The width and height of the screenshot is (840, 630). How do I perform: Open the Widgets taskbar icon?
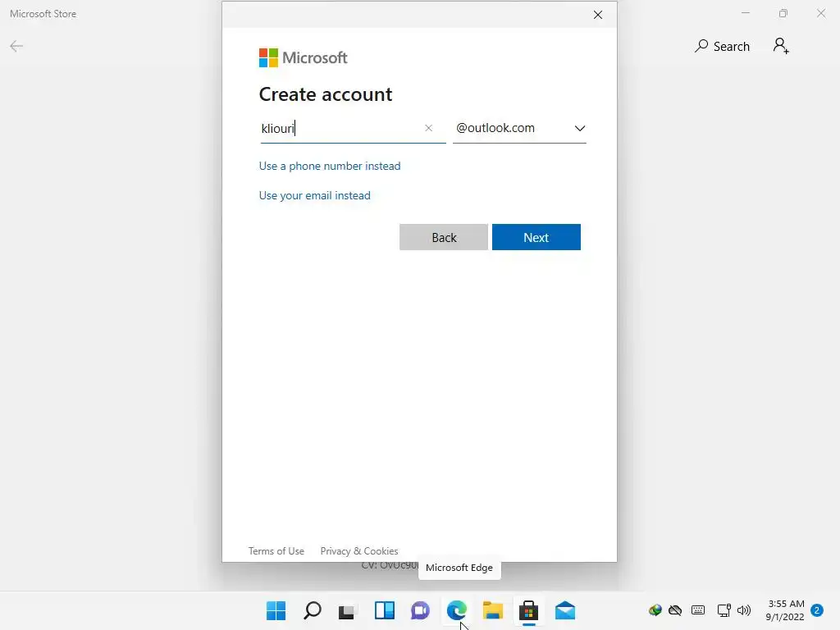point(384,610)
